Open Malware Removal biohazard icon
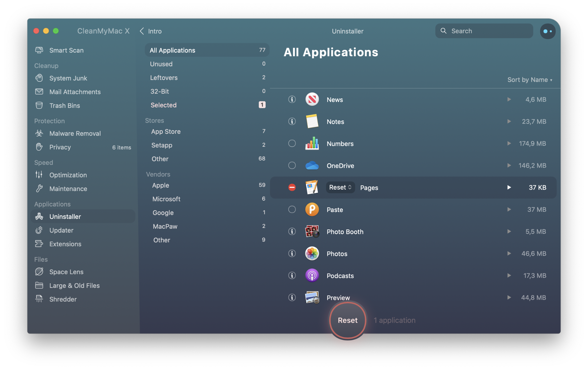The width and height of the screenshot is (588, 370). click(39, 133)
